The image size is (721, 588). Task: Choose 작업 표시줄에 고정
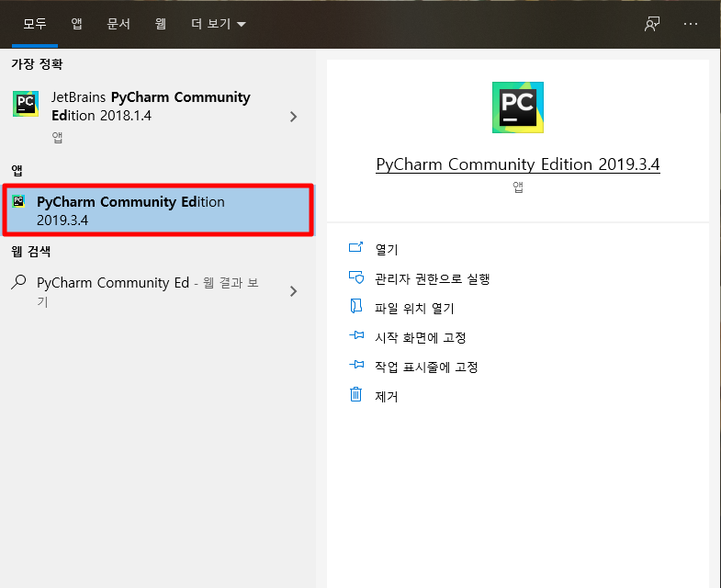pos(426,367)
